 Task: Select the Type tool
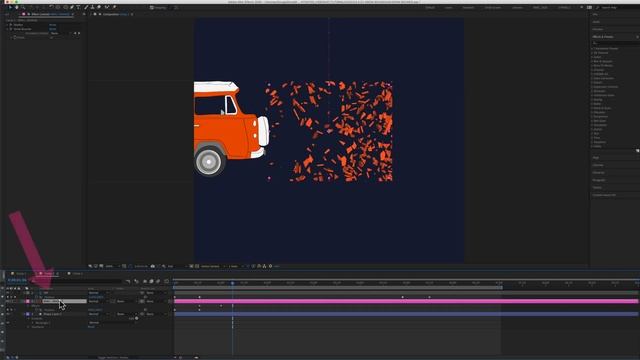pos(78,7)
